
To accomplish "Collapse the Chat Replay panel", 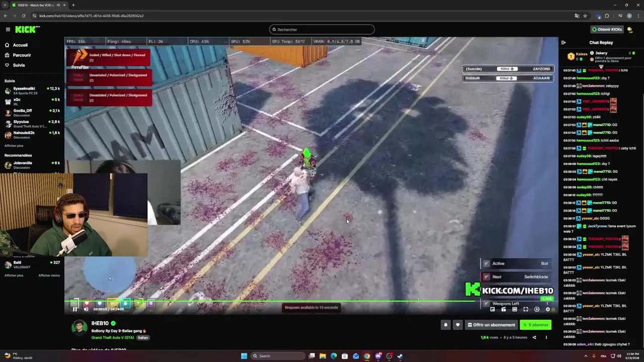I will [x=563, y=43].
